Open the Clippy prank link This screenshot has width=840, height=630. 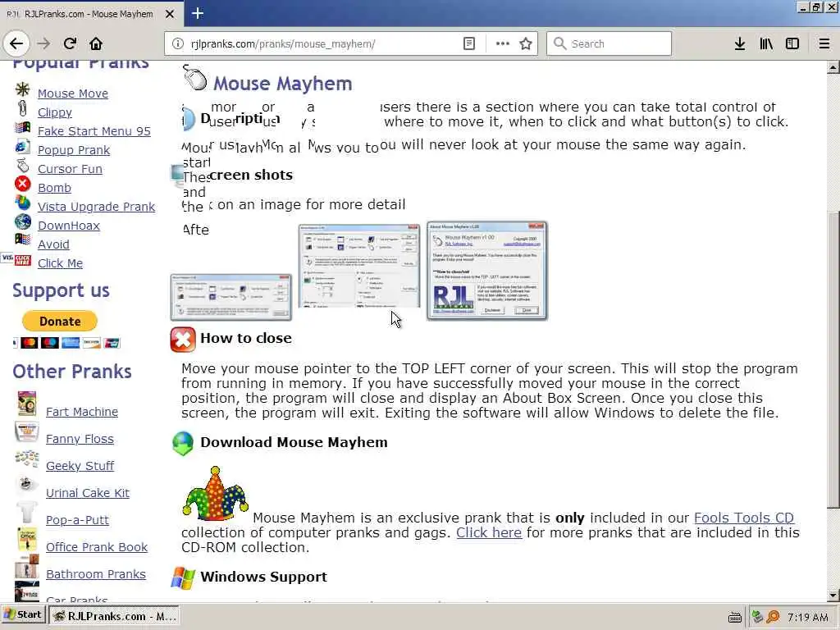coord(55,112)
